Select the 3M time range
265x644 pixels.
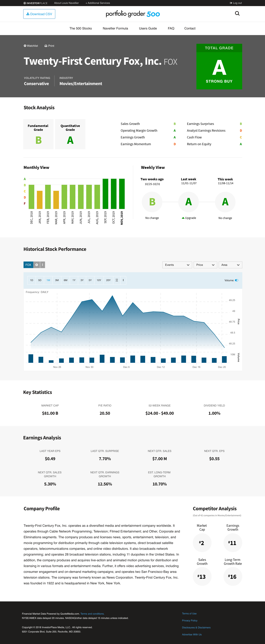[57, 280]
